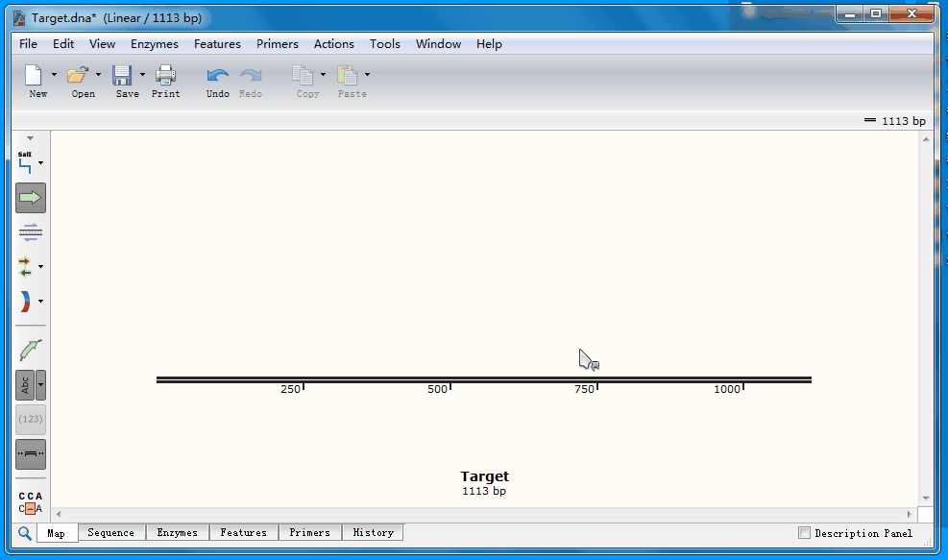Click the Save floppy disk icon
The height and width of the screenshot is (560, 948).
coord(122,76)
